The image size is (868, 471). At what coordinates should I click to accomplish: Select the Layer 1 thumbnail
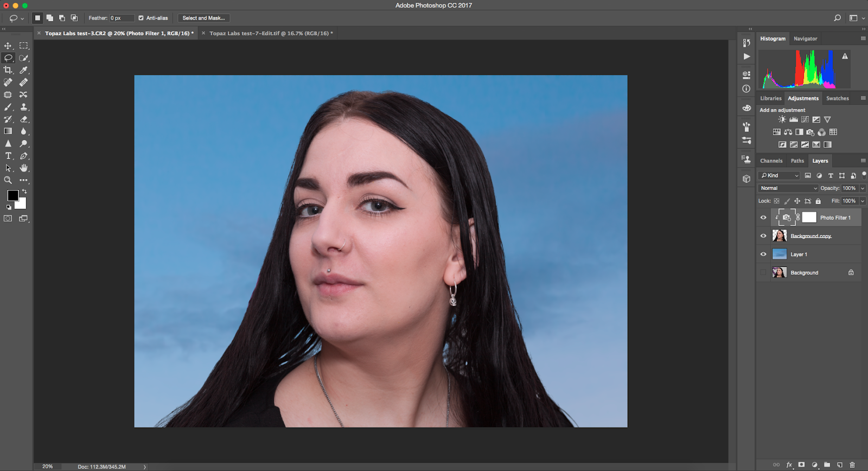tap(779, 254)
